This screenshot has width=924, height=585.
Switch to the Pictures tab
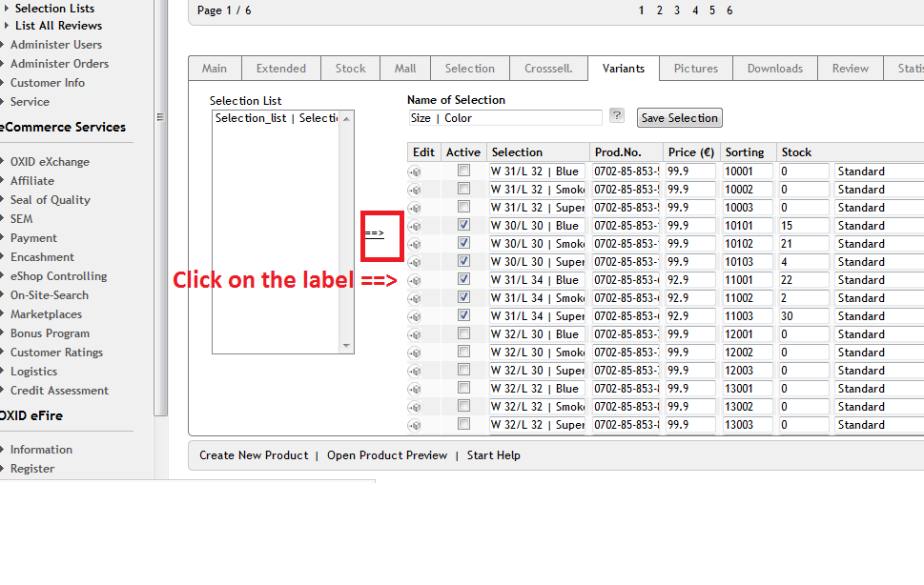696,69
